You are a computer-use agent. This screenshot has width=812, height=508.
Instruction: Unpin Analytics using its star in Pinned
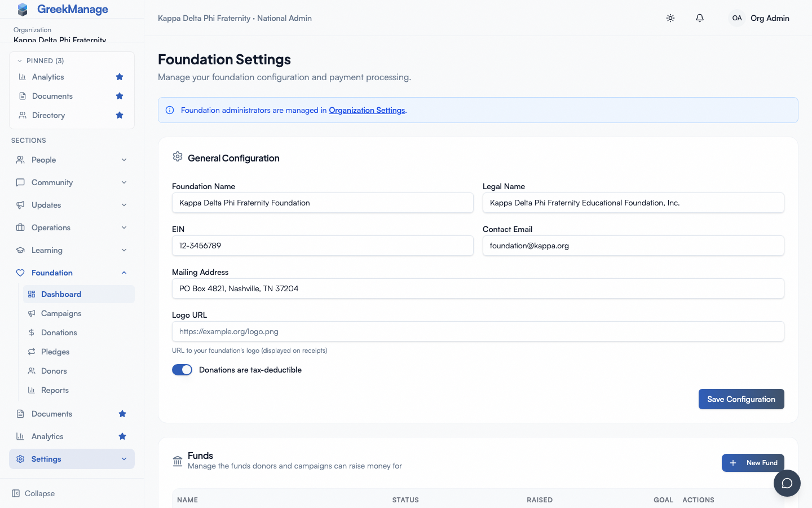point(120,77)
